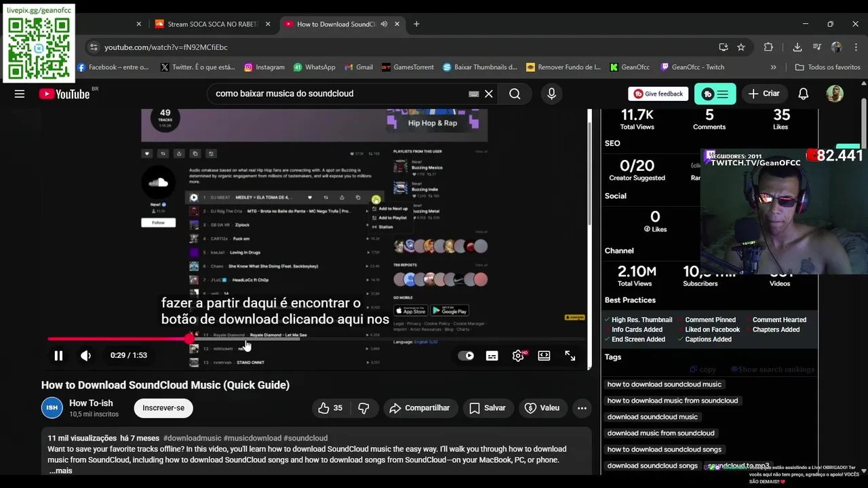Open the YouTube guide hamburger menu
The width and height of the screenshot is (868, 488).
point(20,94)
